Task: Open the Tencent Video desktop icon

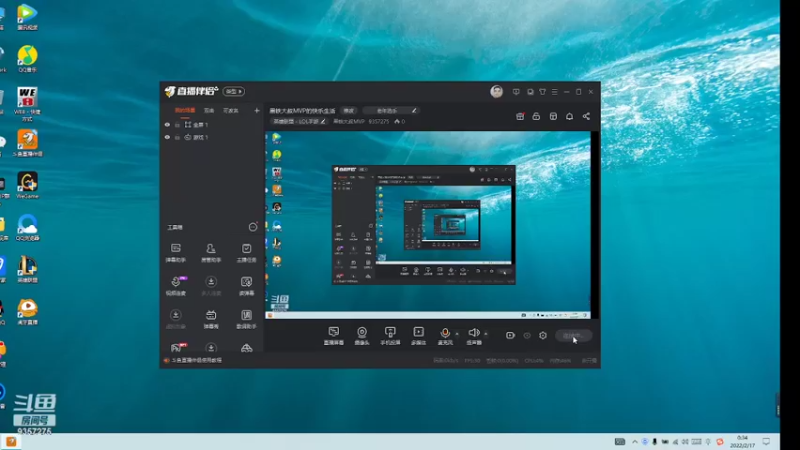Action: (27, 16)
